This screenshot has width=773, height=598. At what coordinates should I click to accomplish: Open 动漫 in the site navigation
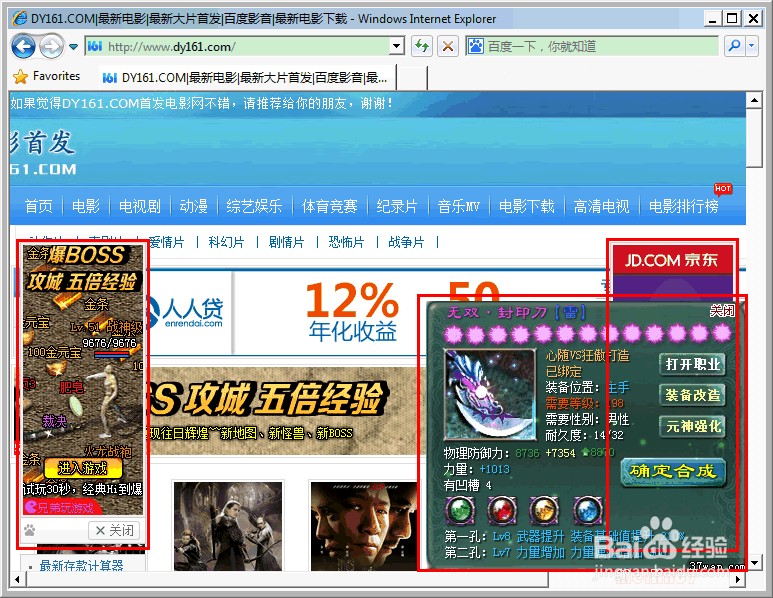pyautogui.click(x=193, y=206)
